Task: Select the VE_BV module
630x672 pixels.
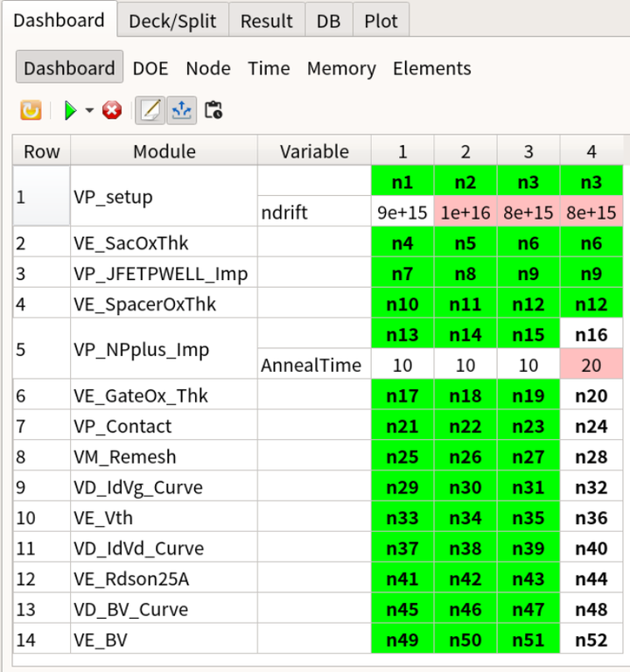Action: pyautogui.click(x=164, y=640)
